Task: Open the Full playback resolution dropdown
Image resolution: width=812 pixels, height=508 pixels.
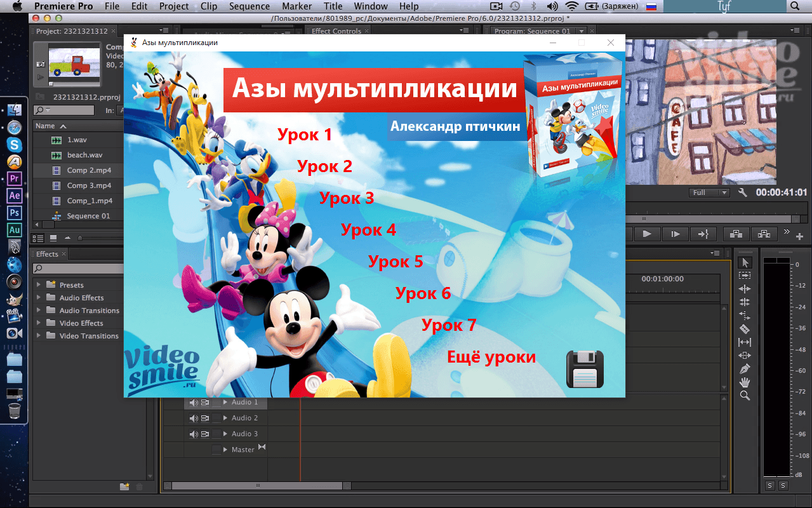Action: click(709, 192)
